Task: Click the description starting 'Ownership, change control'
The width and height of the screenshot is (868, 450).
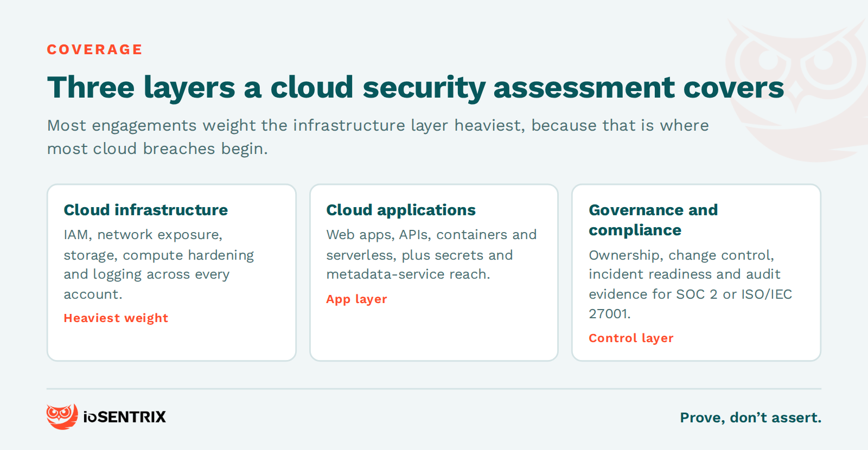Action: (691, 284)
